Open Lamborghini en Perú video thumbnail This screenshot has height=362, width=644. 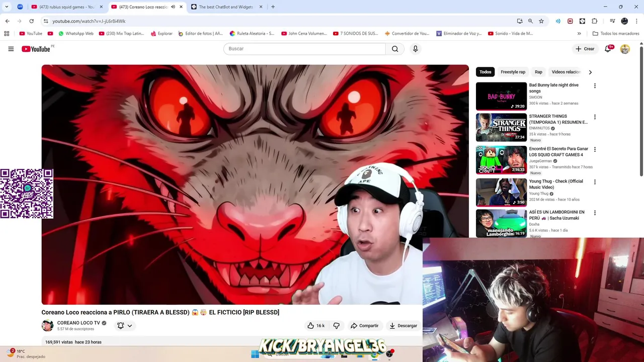point(501,223)
